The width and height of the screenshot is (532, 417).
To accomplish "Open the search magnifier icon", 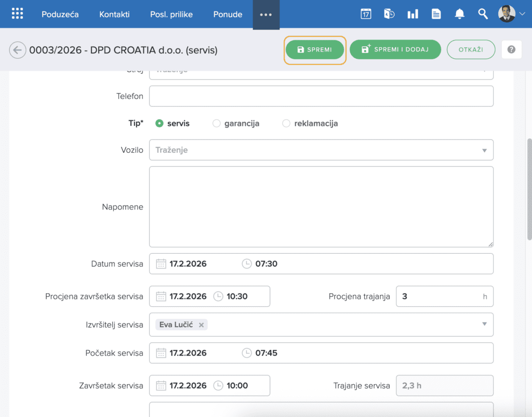I will 483,14.
